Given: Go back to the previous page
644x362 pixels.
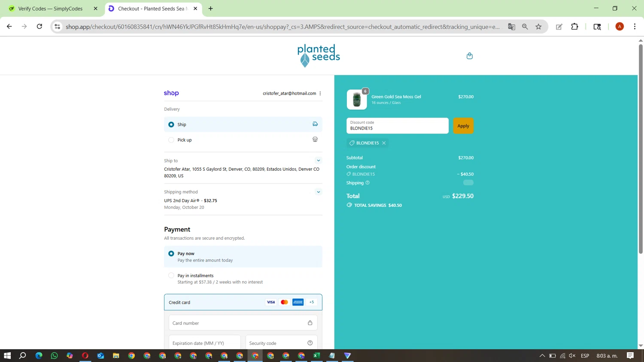Looking at the screenshot, I should tap(9, 27).
